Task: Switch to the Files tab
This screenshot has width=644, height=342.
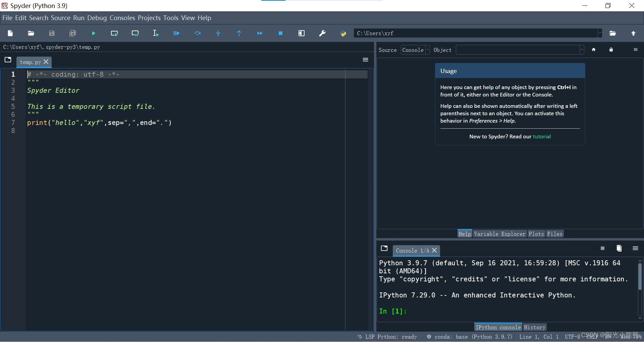Action: 555,234
